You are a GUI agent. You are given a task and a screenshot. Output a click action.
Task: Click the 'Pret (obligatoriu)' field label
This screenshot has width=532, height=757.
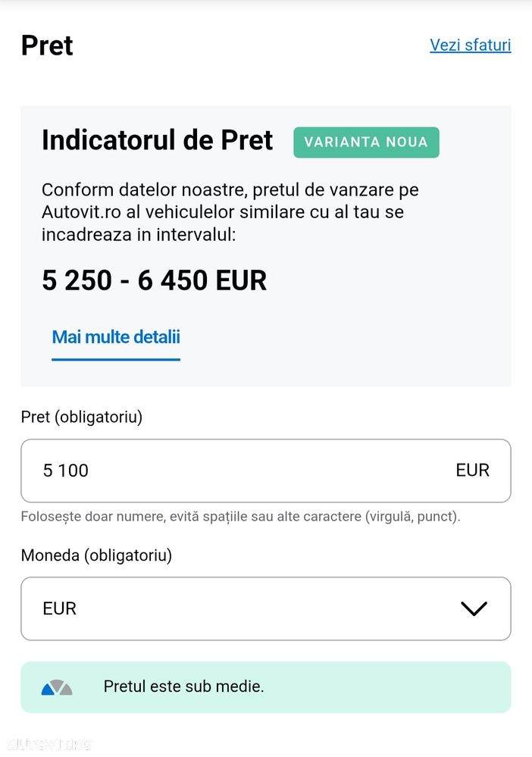pos(82,417)
